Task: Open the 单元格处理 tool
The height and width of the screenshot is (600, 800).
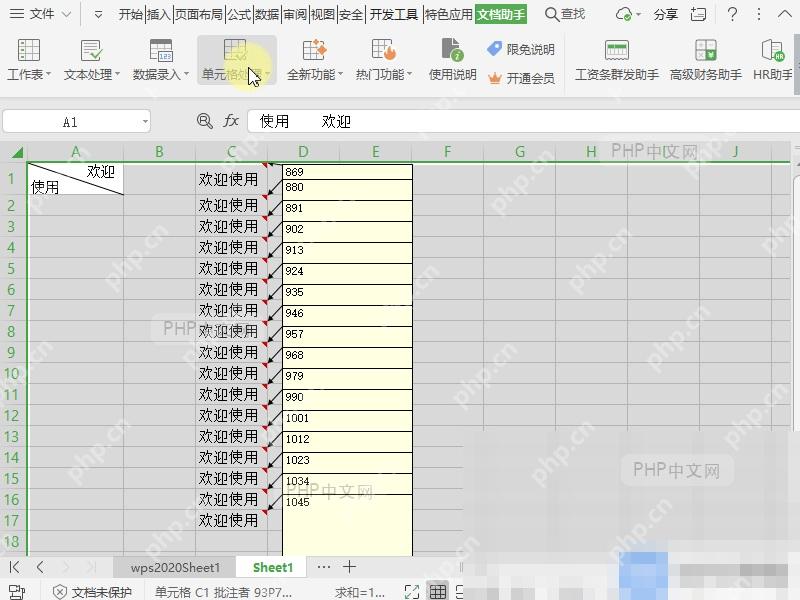Action: coord(236,60)
